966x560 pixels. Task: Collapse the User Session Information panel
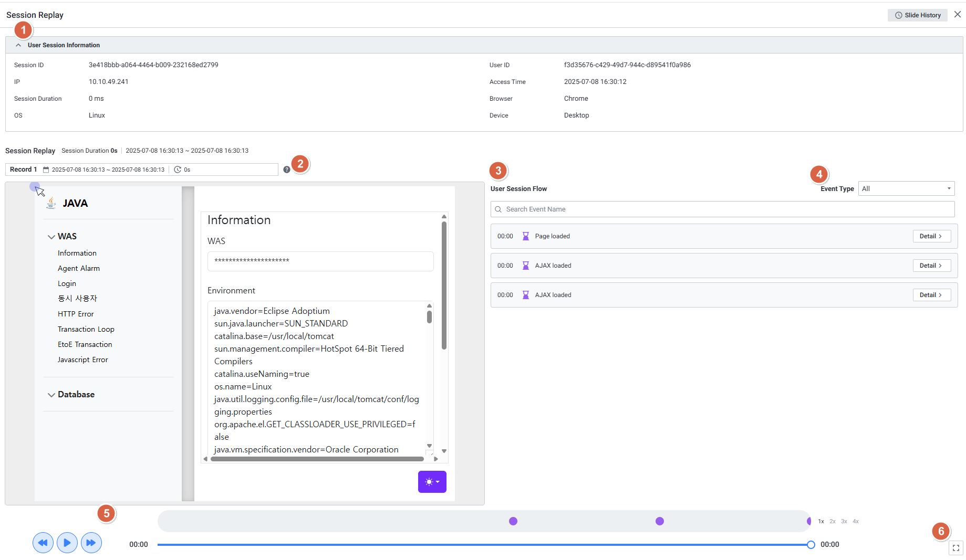[x=18, y=45]
